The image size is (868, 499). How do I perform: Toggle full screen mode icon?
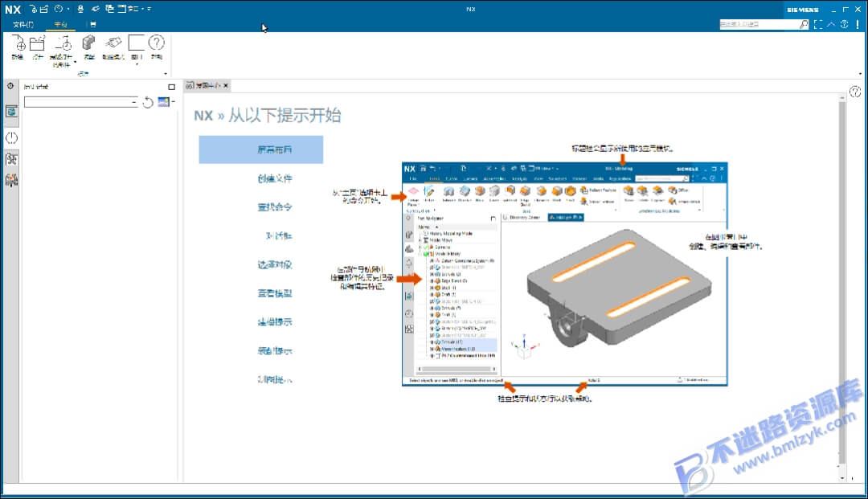pos(818,24)
